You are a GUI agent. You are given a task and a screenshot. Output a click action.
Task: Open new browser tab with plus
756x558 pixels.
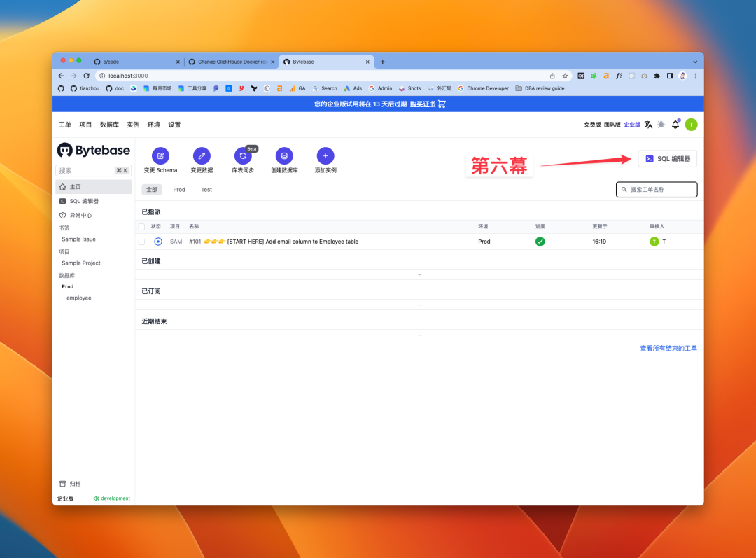click(x=382, y=62)
